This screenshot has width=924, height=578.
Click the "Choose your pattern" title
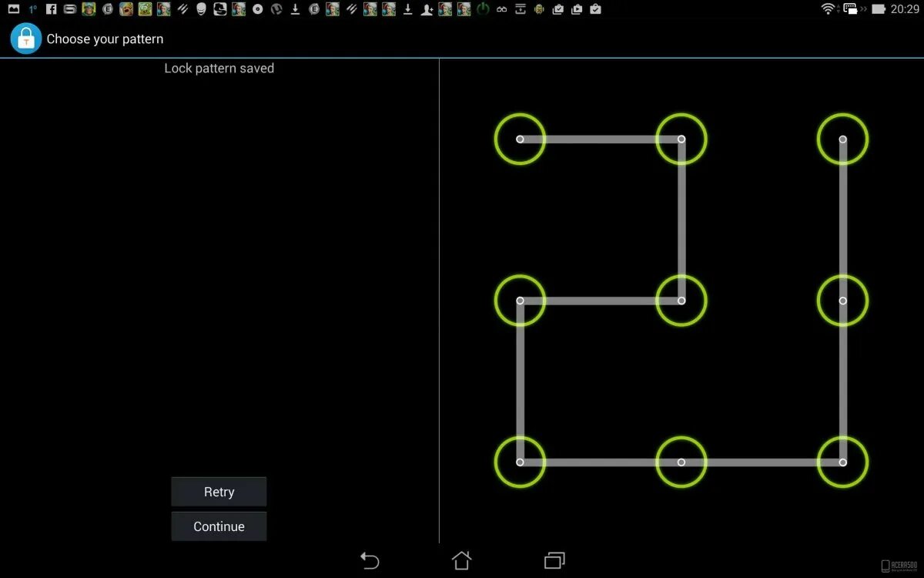coord(105,39)
